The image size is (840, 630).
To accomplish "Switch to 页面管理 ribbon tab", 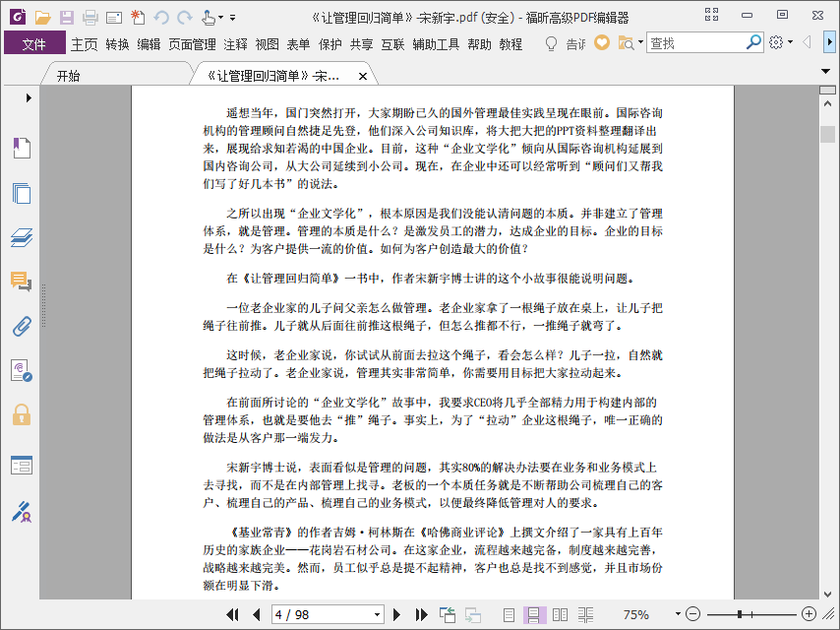I will 192,44.
